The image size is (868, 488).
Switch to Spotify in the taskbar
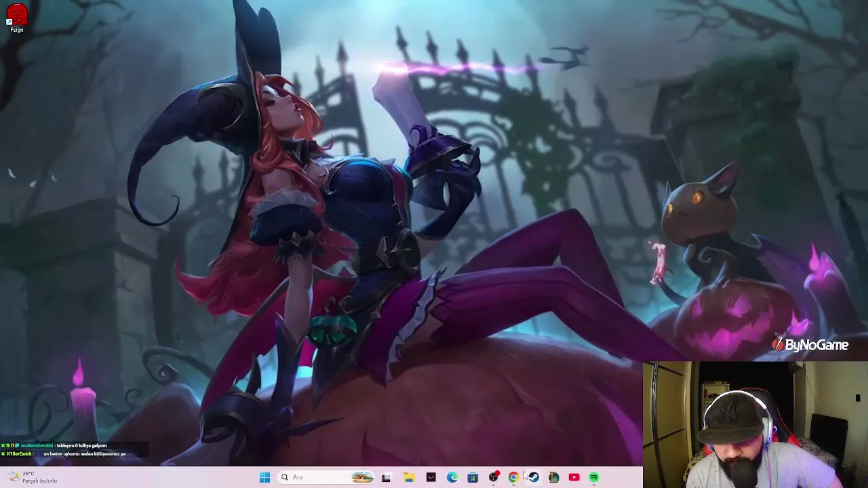coord(594,477)
